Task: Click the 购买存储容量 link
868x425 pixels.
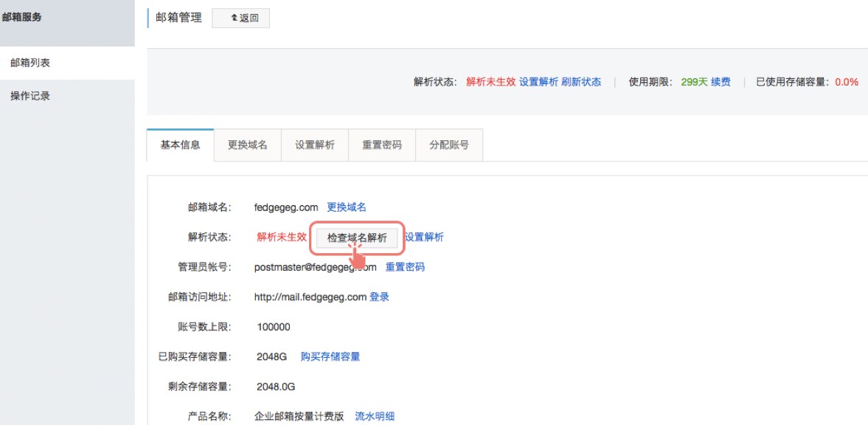Action: click(330, 357)
